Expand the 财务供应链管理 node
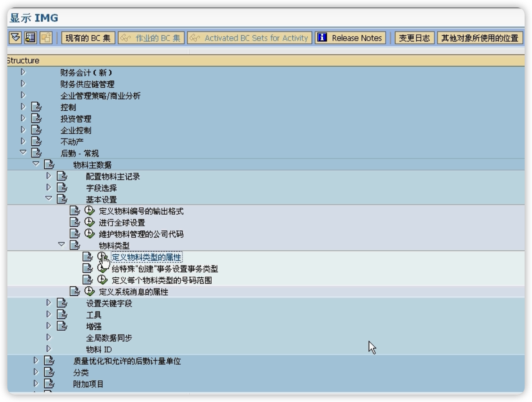The height and width of the screenshot is (402, 532). coord(23,84)
